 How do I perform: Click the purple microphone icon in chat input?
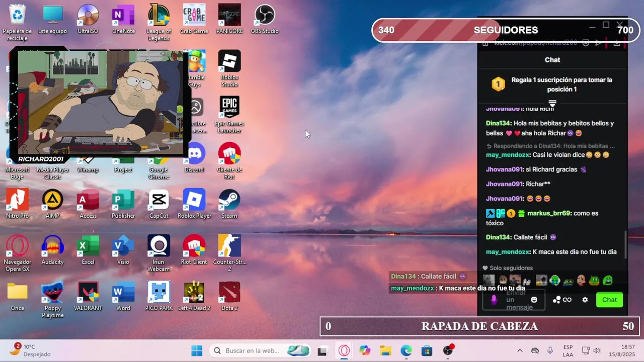pyautogui.click(x=494, y=300)
